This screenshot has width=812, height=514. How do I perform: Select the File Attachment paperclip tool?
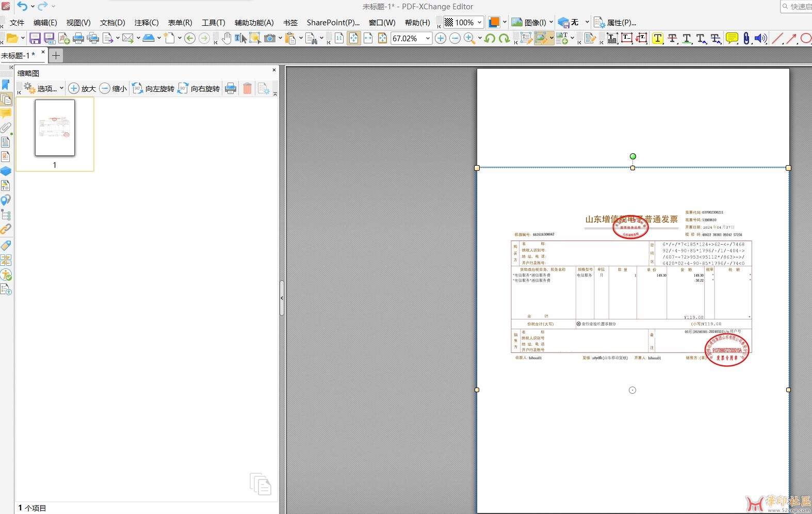pyautogui.click(x=746, y=38)
